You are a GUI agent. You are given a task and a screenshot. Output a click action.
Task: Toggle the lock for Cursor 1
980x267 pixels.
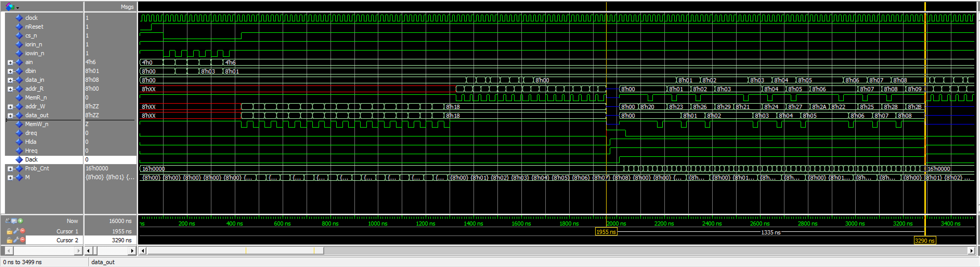(x=10, y=231)
